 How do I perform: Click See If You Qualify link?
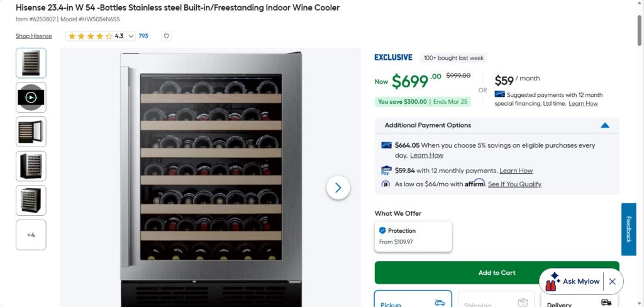[x=514, y=184]
